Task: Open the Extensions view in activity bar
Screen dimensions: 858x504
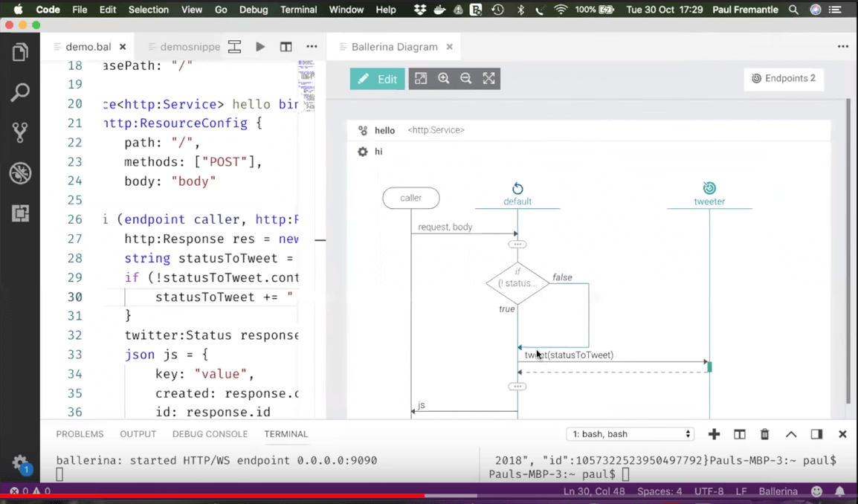Action: point(20,213)
